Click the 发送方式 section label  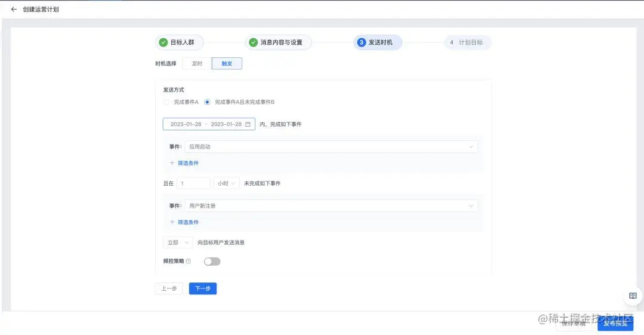pyautogui.click(x=174, y=90)
